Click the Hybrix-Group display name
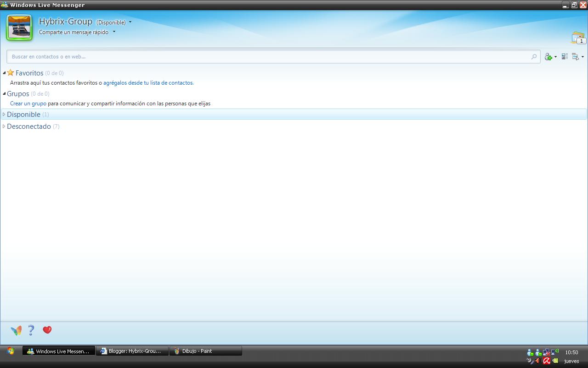Screen dimensions: 588x368 pyautogui.click(x=66, y=21)
